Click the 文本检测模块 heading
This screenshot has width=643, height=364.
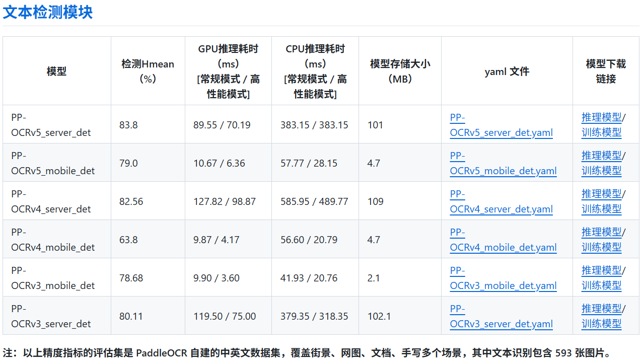click(48, 12)
